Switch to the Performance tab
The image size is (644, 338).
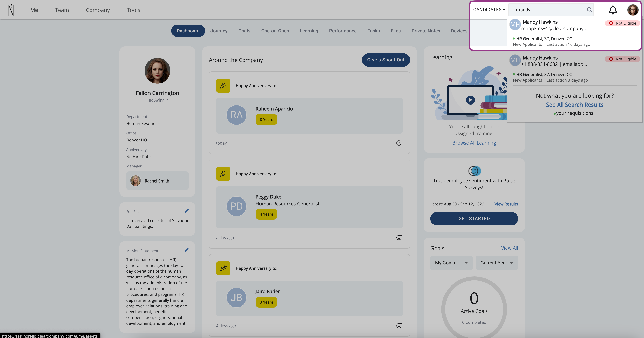click(343, 31)
